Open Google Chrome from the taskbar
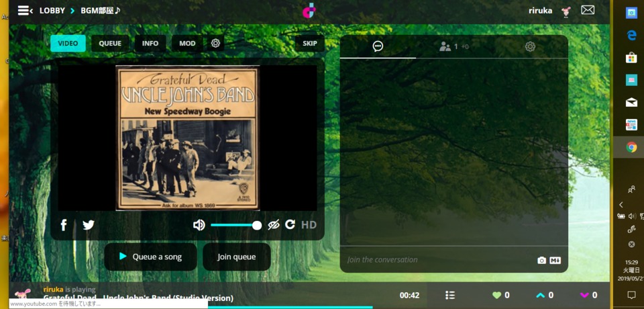Image resolution: width=644 pixels, height=309 pixels. [631, 147]
